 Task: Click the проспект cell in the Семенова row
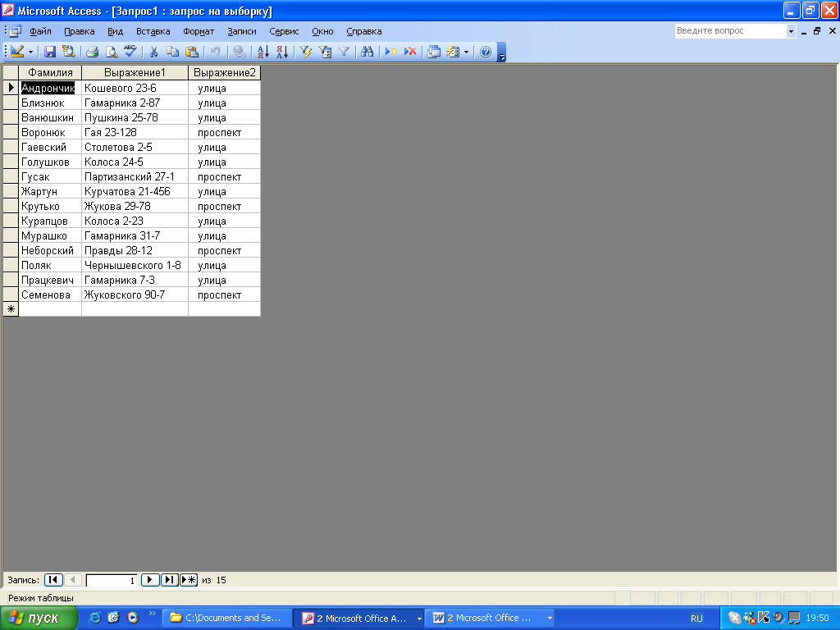click(x=225, y=294)
